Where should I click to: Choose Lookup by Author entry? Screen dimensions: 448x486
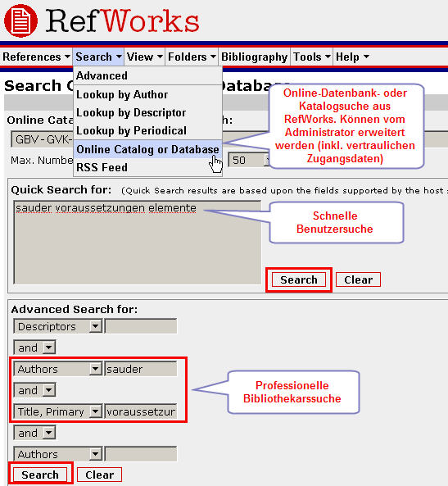pos(147,94)
